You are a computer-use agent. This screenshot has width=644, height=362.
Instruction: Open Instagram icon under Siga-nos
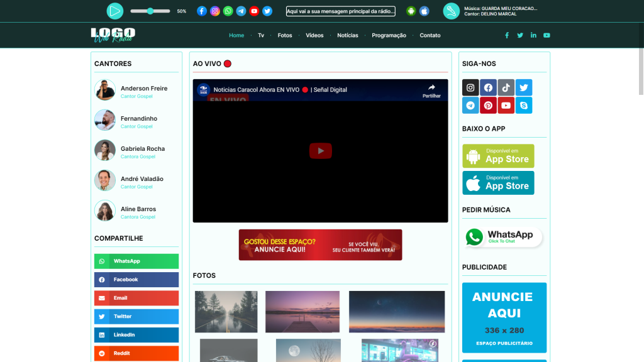470,87
